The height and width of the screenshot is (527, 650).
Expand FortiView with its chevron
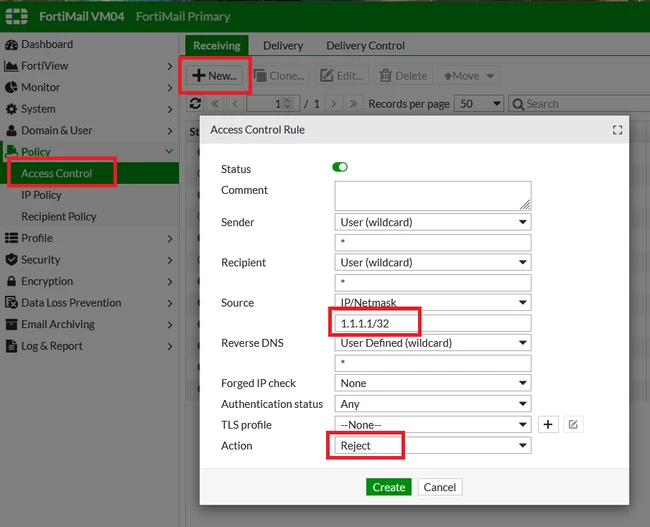click(x=170, y=66)
